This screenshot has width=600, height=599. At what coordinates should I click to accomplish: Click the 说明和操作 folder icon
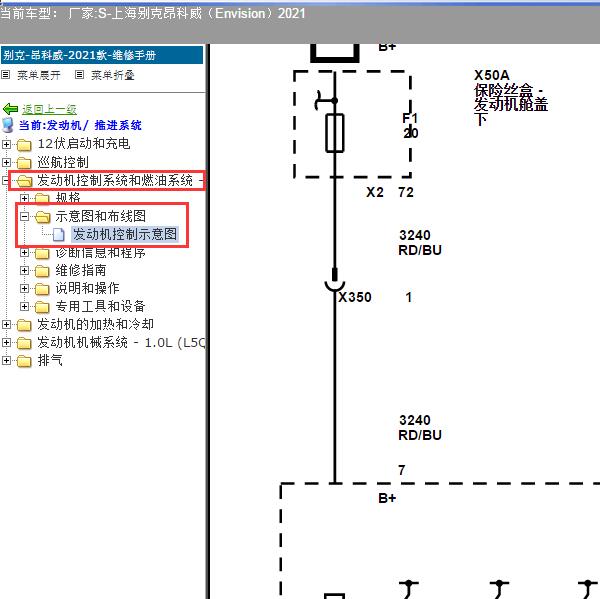coord(42,289)
